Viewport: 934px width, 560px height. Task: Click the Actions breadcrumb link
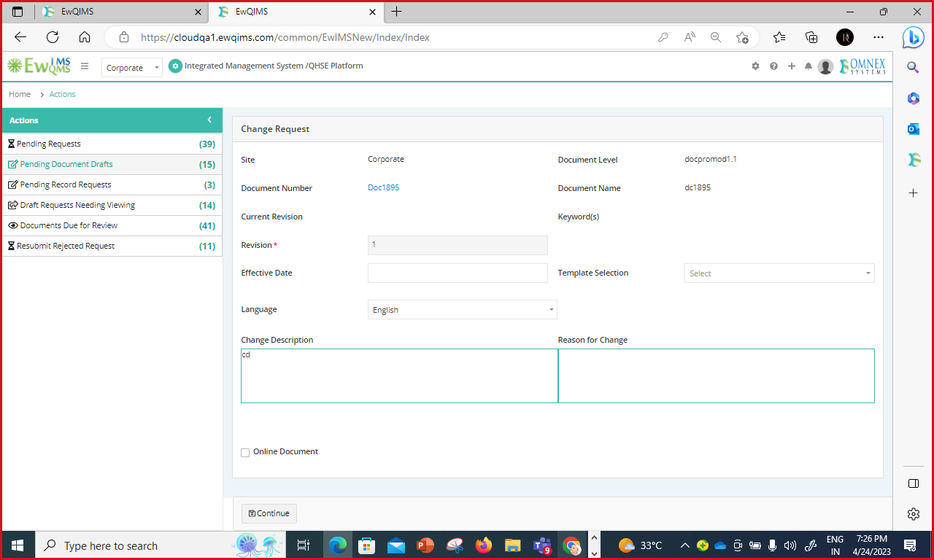pos(62,94)
